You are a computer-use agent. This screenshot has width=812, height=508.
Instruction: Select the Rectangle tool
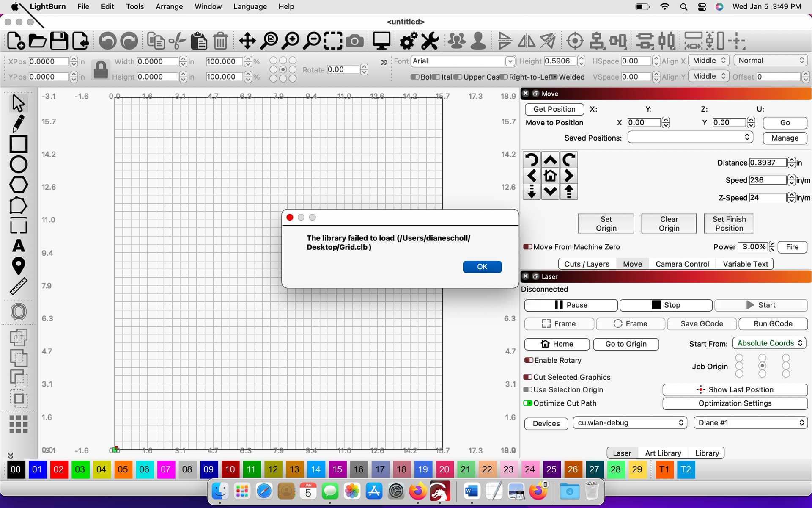pyautogui.click(x=18, y=144)
